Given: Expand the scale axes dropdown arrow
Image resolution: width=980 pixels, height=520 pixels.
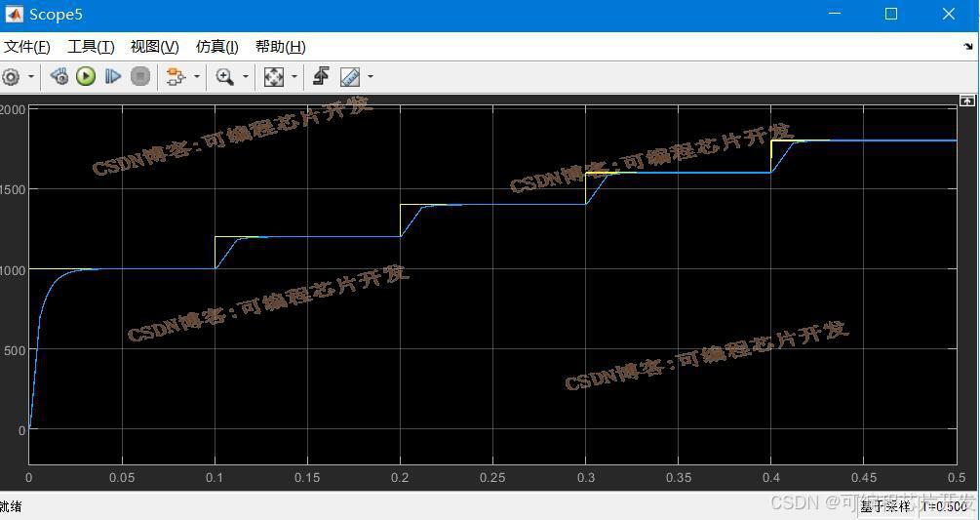Looking at the screenshot, I should 294,77.
